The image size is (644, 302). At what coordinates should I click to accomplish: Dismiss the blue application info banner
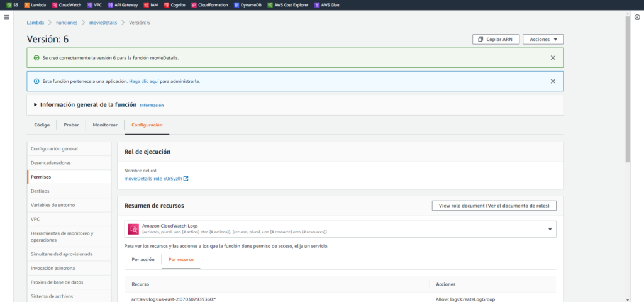point(553,81)
